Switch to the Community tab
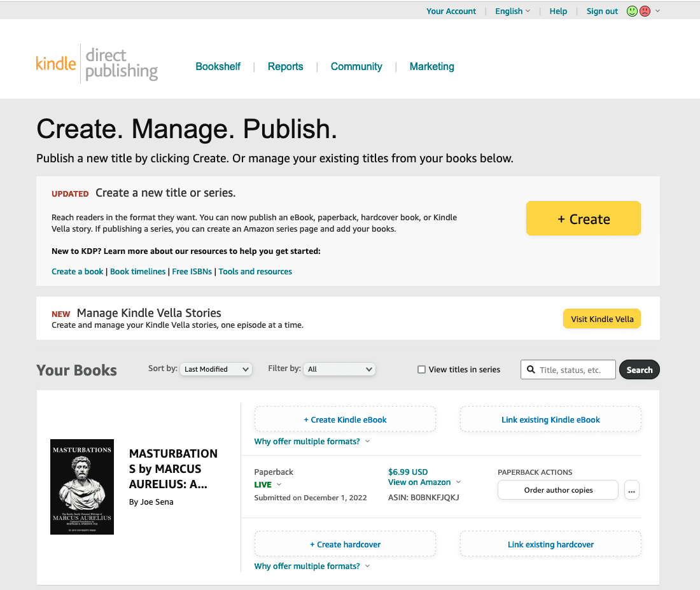 (356, 67)
